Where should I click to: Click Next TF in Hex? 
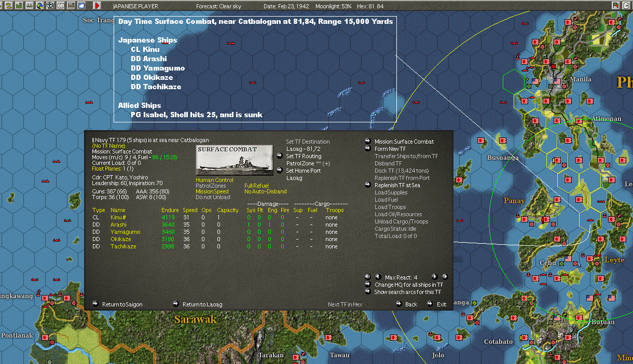point(345,304)
